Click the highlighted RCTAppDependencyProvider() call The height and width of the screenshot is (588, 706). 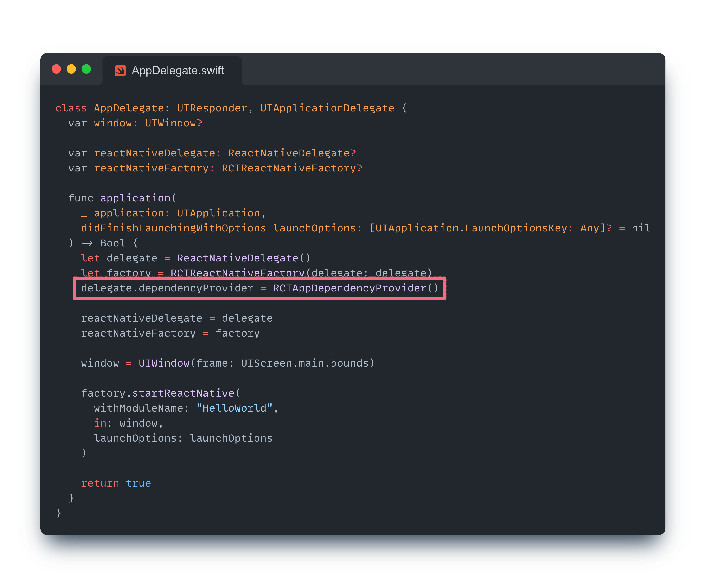355,288
